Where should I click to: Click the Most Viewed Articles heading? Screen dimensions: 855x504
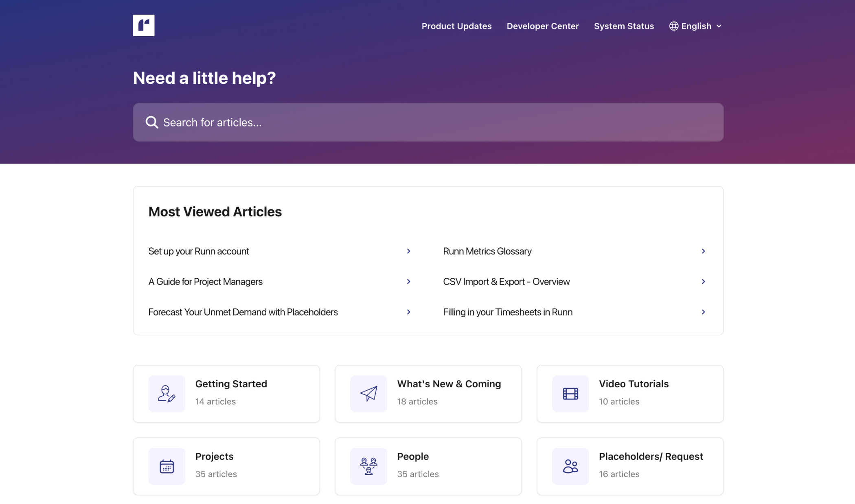[215, 212]
